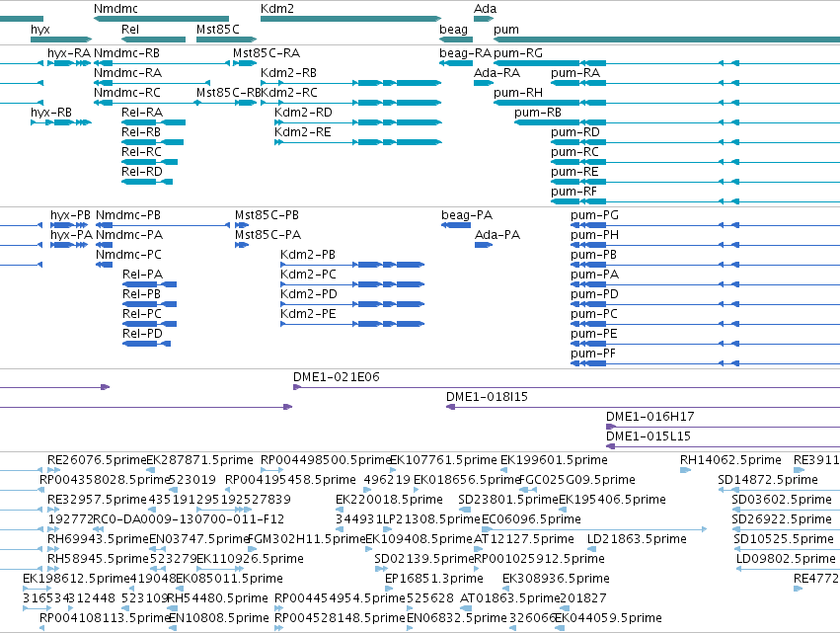The width and height of the screenshot is (840, 633).
Task: Click transcript Nmdmc-RA label
Action: click(128, 73)
